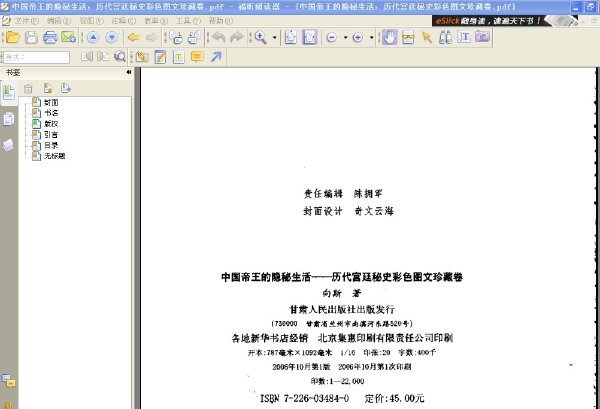
Task: Click the bookmark icon with blue arrow
Action: [x=66, y=88]
